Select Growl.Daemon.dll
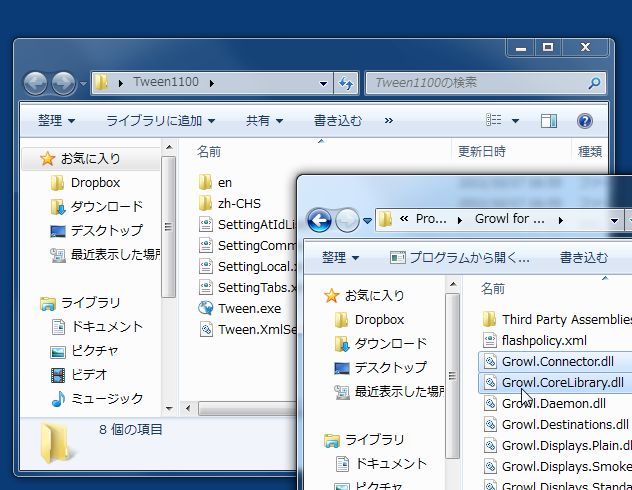 545,403
